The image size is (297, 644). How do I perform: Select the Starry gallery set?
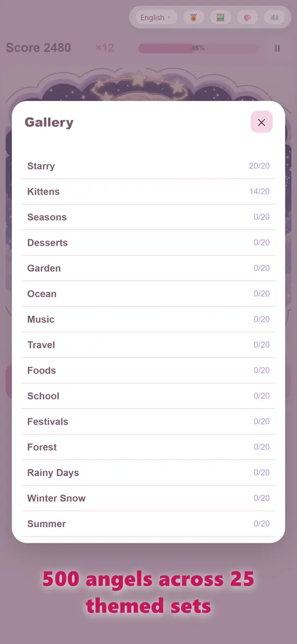coord(148,166)
